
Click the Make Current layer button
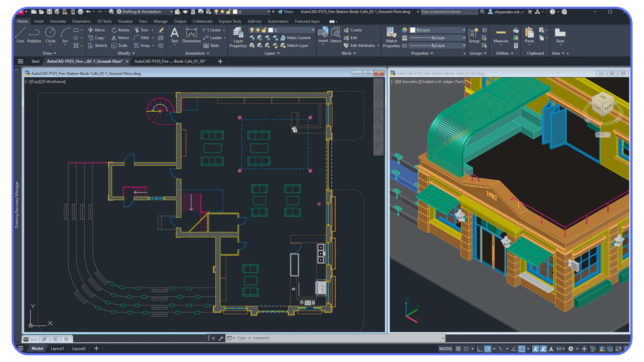point(297,38)
